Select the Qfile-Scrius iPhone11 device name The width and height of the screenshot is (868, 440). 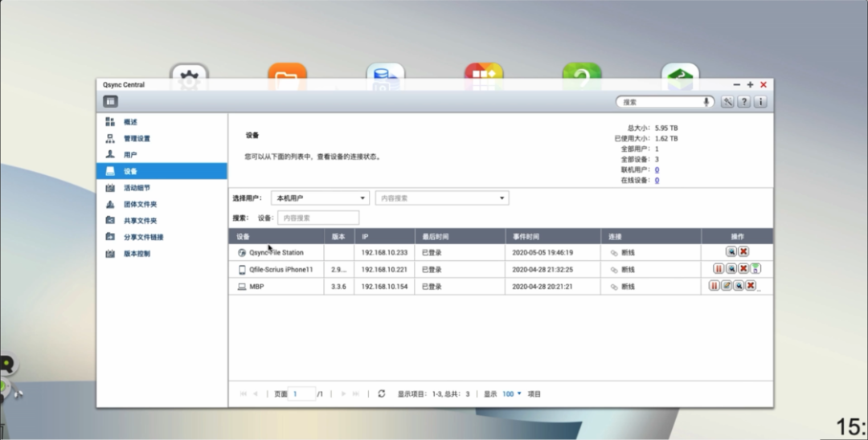(280, 270)
